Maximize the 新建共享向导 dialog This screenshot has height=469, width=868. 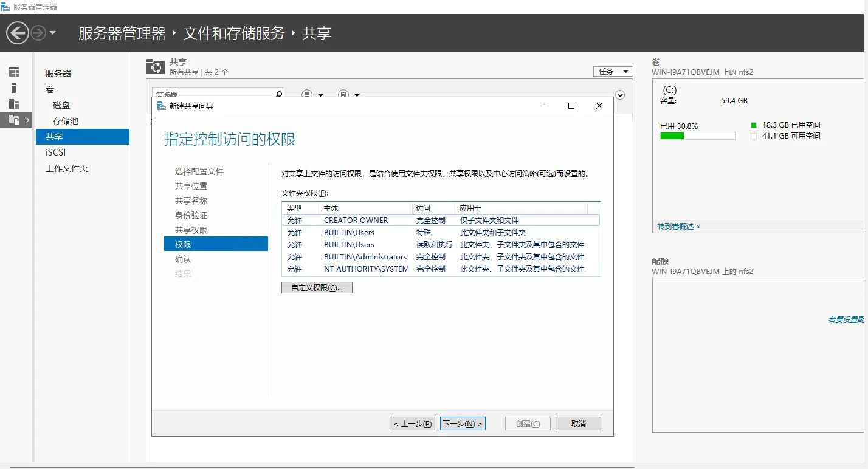571,106
